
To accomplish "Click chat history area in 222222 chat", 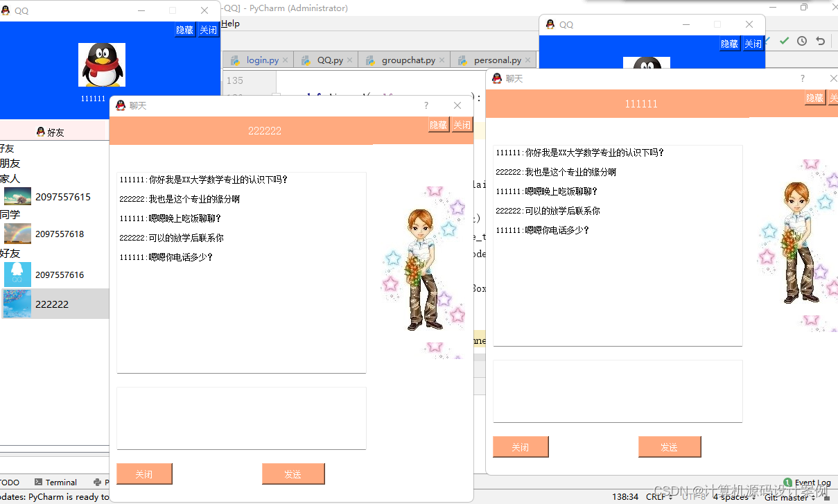I will click(x=241, y=272).
